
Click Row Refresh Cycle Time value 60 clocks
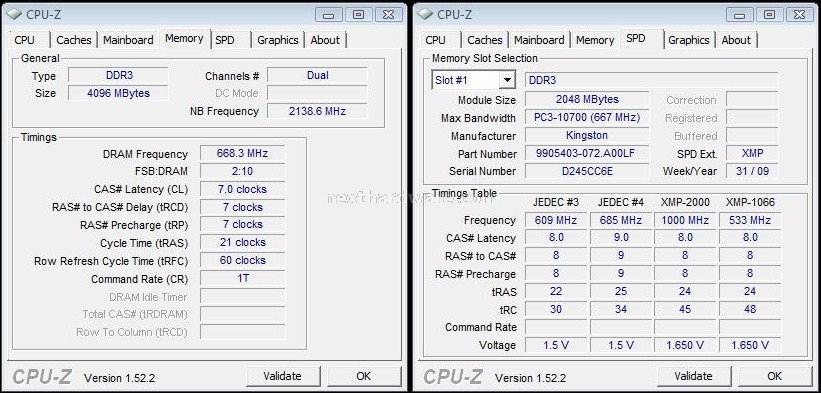click(242, 260)
